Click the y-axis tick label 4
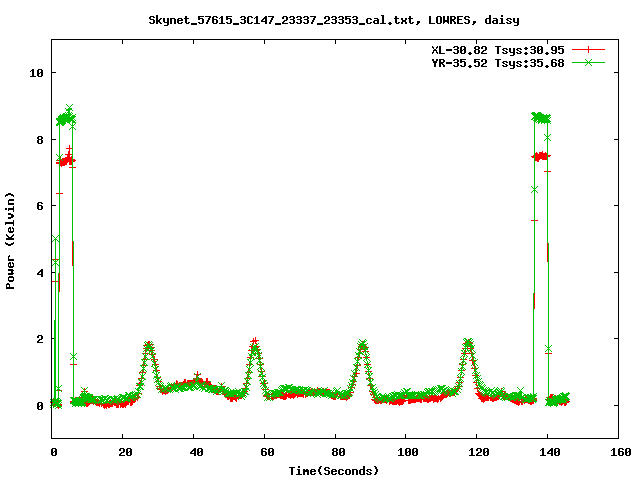 pyautogui.click(x=40, y=273)
